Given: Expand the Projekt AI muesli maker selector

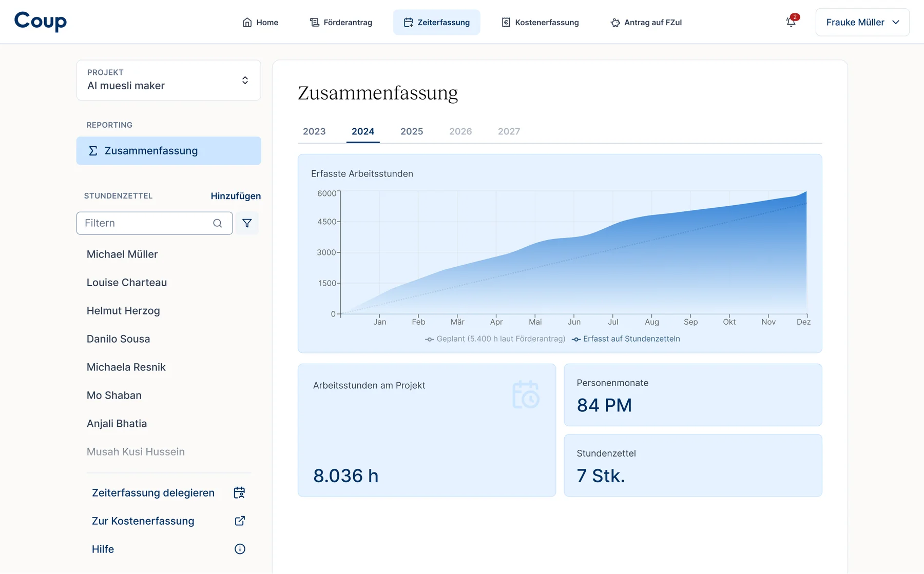Looking at the screenshot, I should pos(169,80).
